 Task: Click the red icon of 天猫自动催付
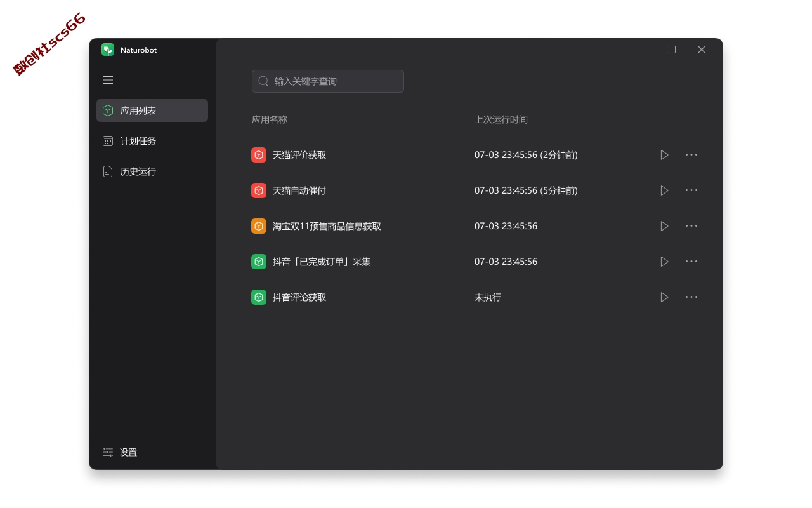[x=259, y=190]
